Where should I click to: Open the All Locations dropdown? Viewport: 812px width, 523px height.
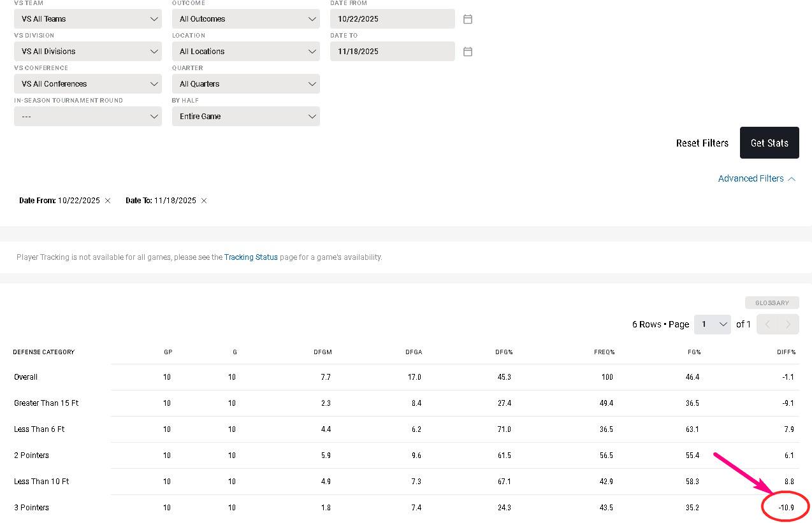[245, 52]
